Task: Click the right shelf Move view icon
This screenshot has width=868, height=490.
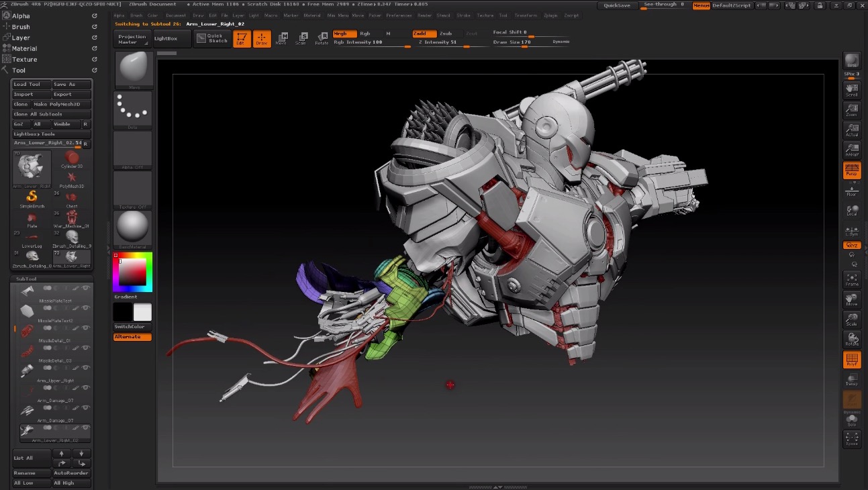Action: coord(852,300)
